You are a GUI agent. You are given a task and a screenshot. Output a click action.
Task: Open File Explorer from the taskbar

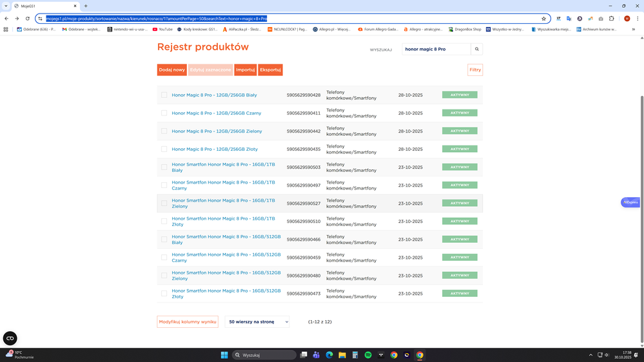(342, 355)
